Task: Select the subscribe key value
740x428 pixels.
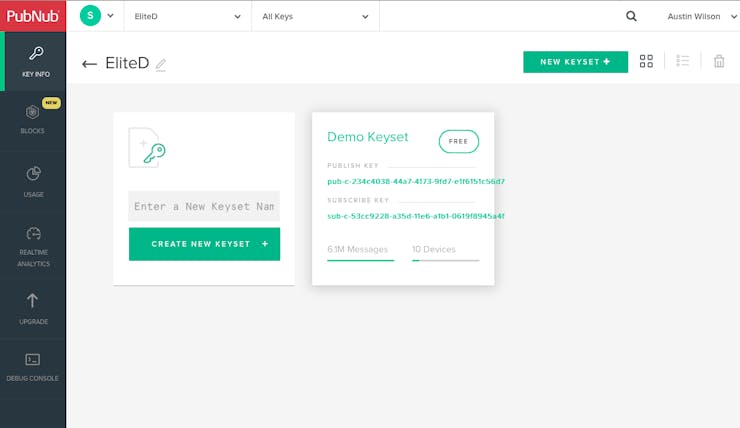Action: pos(416,216)
